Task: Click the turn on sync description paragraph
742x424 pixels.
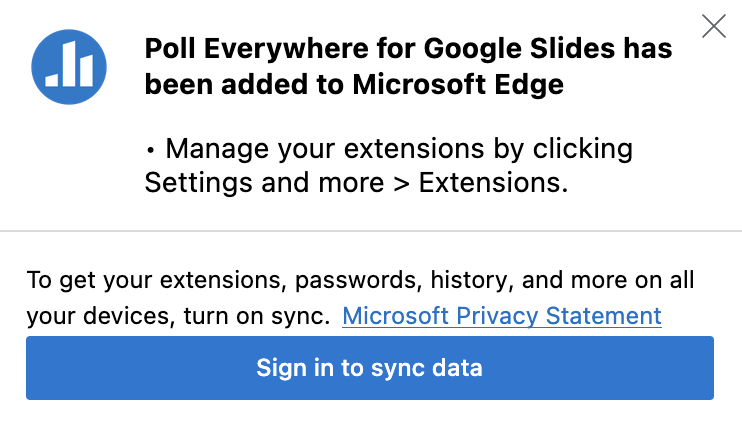Action: [x=360, y=298]
